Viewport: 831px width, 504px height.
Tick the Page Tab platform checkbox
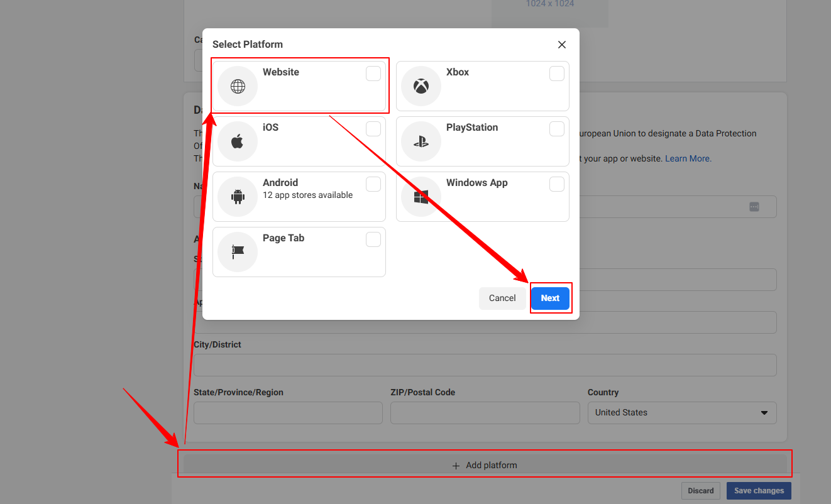(x=373, y=239)
